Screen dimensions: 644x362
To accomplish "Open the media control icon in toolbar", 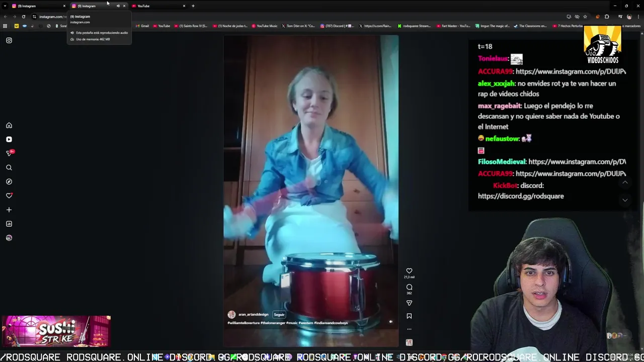I will [620, 17].
